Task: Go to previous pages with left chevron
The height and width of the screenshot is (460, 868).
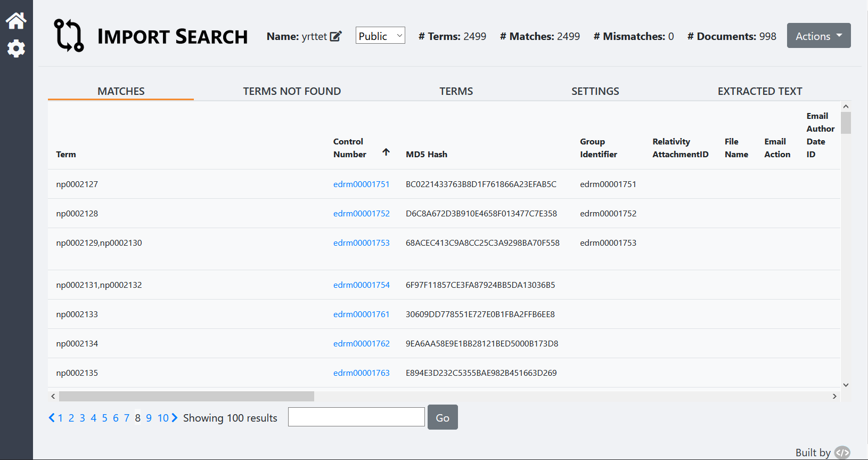Action: [x=52, y=418]
